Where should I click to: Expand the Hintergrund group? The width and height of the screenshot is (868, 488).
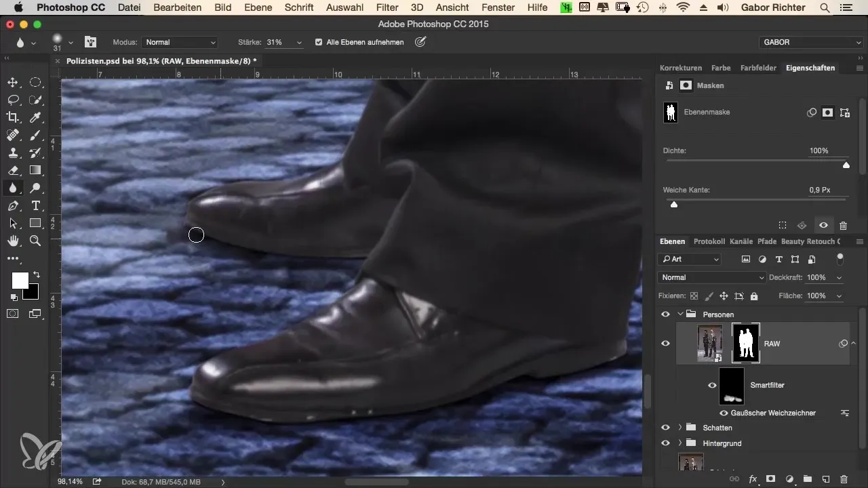coord(679,443)
